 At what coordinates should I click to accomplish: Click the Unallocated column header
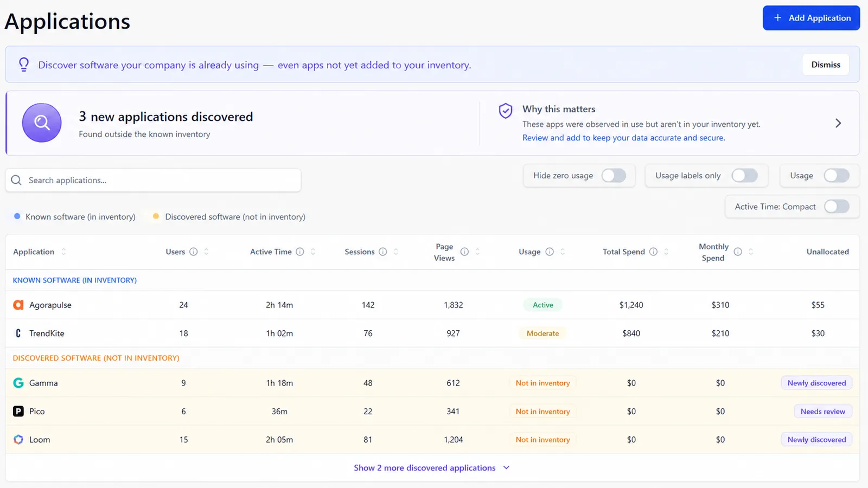pos(827,252)
